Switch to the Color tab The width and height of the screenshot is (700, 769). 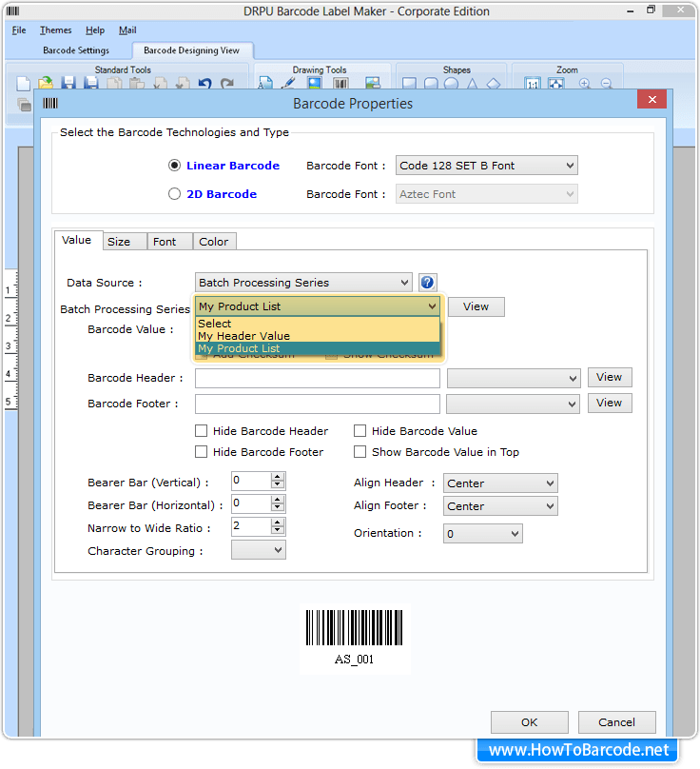pos(215,242)
